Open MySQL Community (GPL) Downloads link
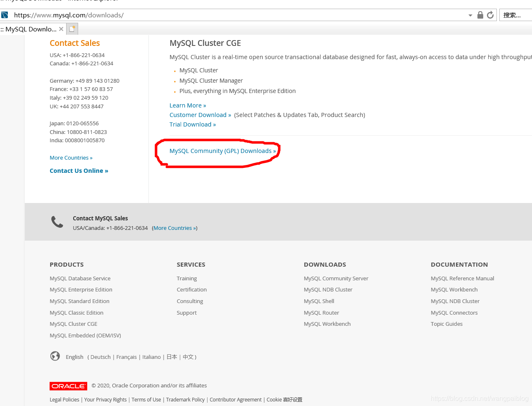The image size is (532, 406). (222, 151)
